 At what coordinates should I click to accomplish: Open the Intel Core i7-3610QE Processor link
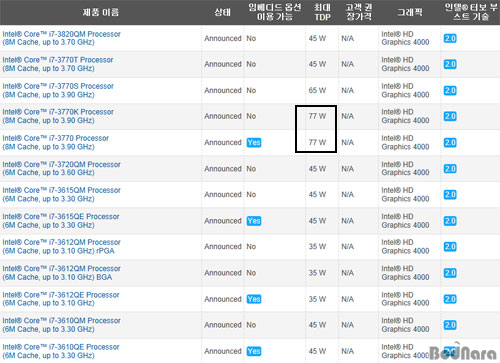[61, 351]
